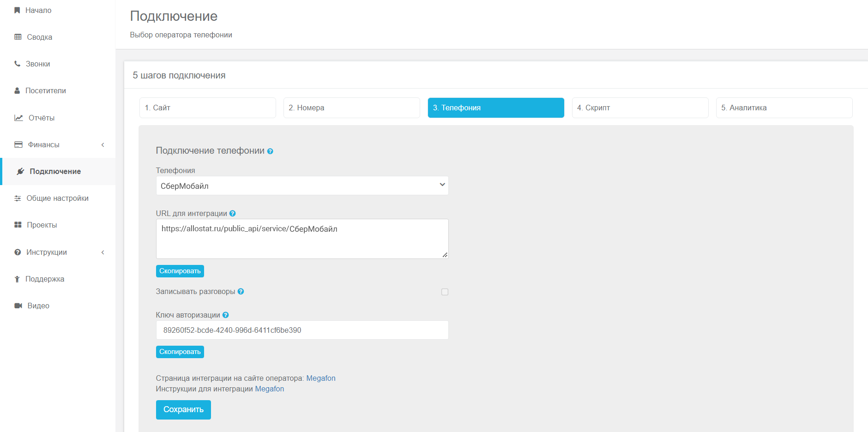Click the resize handle of URL textarea
The width and height of the screenshot is (868, 432).
(x=445, y=255)
